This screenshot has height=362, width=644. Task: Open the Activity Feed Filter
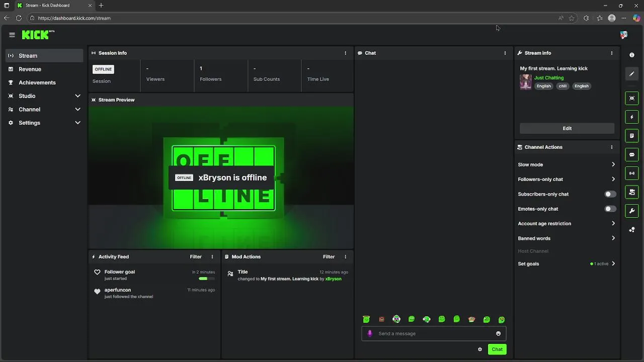point(196,256)
